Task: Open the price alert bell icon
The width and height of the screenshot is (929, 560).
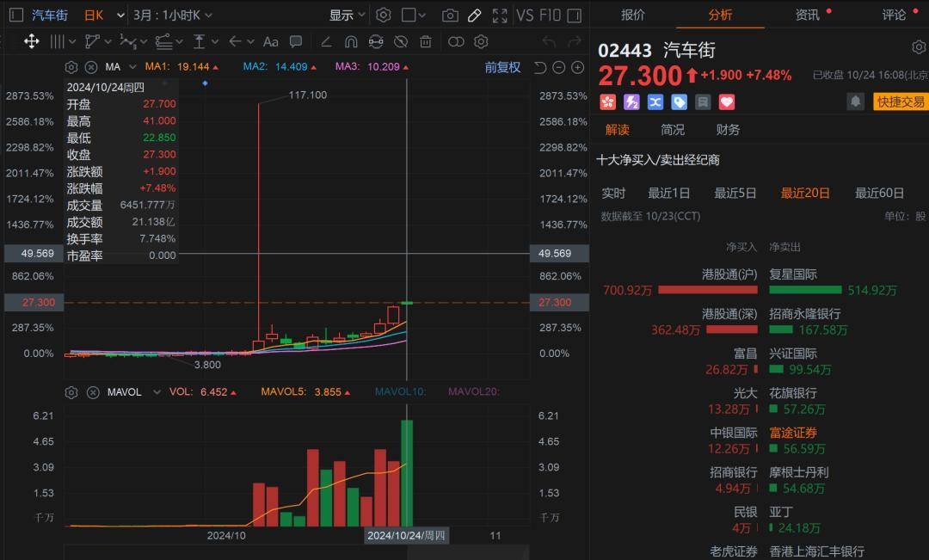Action: click(855, 102)
